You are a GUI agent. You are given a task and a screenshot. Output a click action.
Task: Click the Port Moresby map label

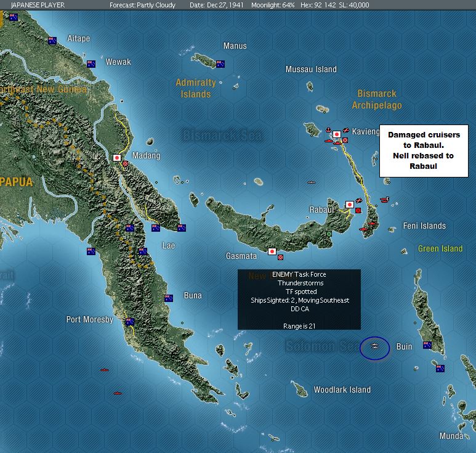pos(90,320)
